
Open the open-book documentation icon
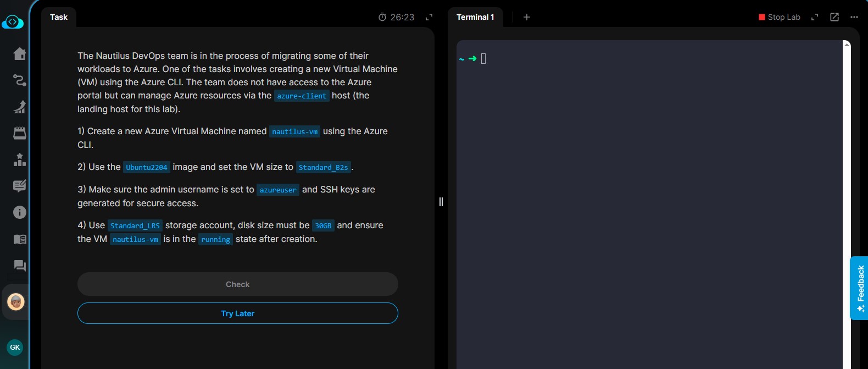pos(20,239)
